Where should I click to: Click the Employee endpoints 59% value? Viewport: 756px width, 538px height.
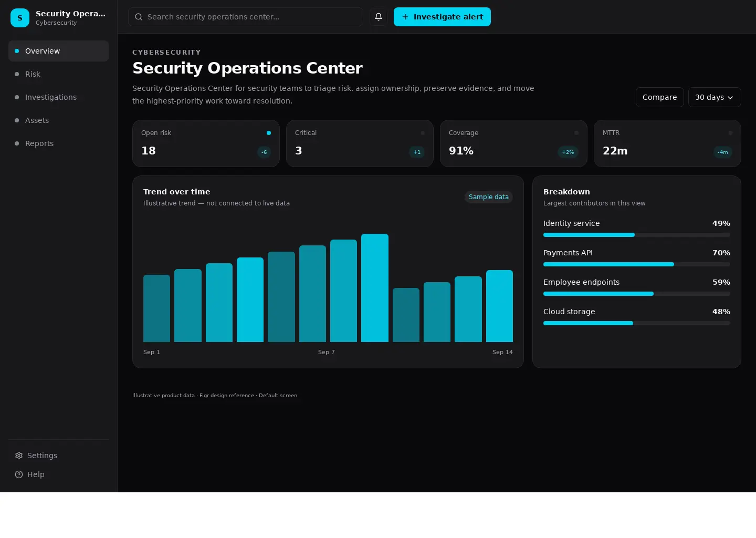[x=721, y=282]
